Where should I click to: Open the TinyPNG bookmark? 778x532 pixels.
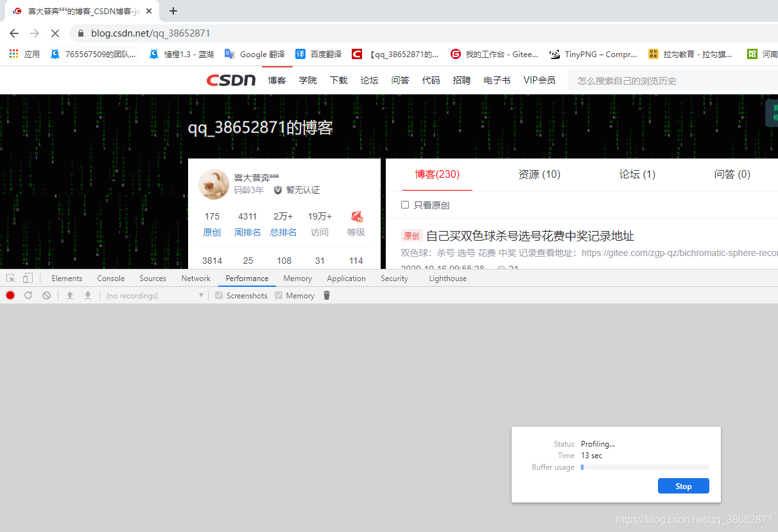click(x=593, y=54)
